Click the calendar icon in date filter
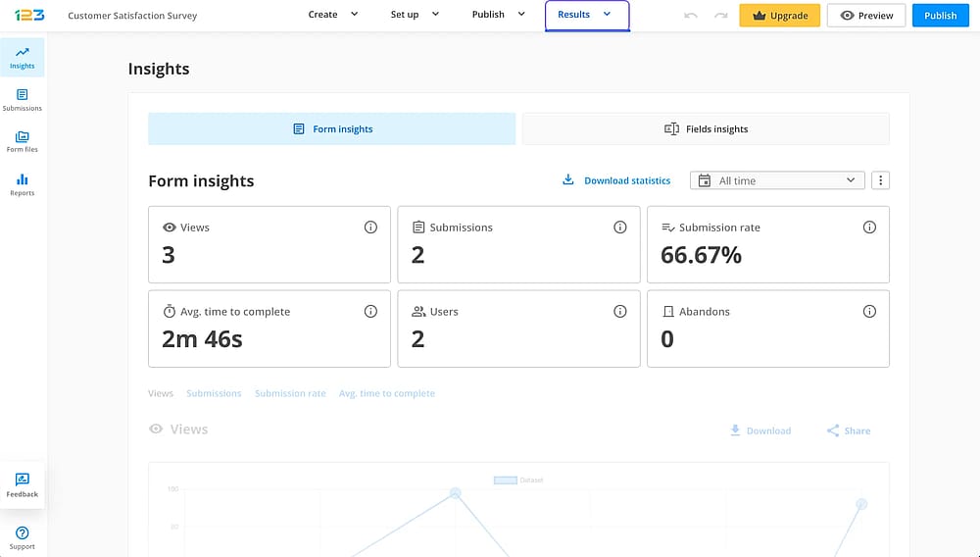The height and width of the screenshot is (557, 980). pyautogui.click(x=705, y=180)
